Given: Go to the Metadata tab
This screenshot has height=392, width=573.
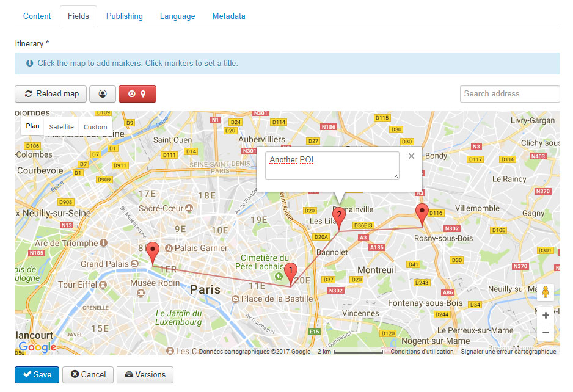Looking at the screenshot, I should 228,16.
